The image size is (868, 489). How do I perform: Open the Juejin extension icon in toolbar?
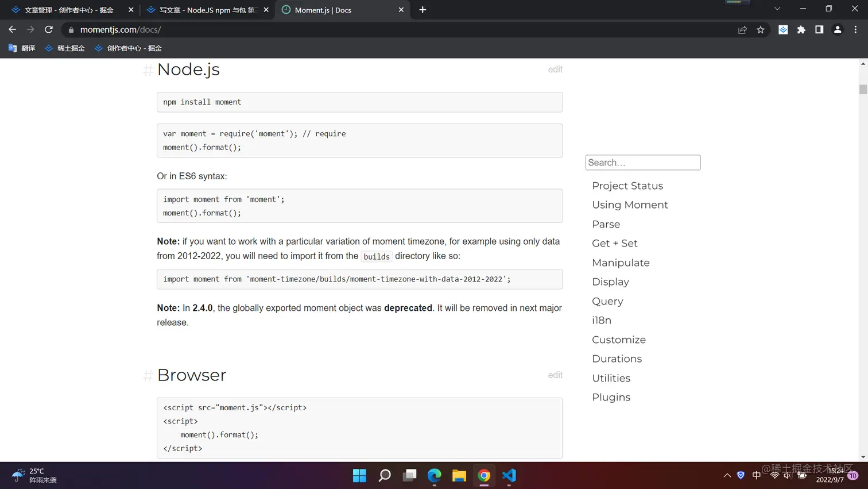(783, 30)
